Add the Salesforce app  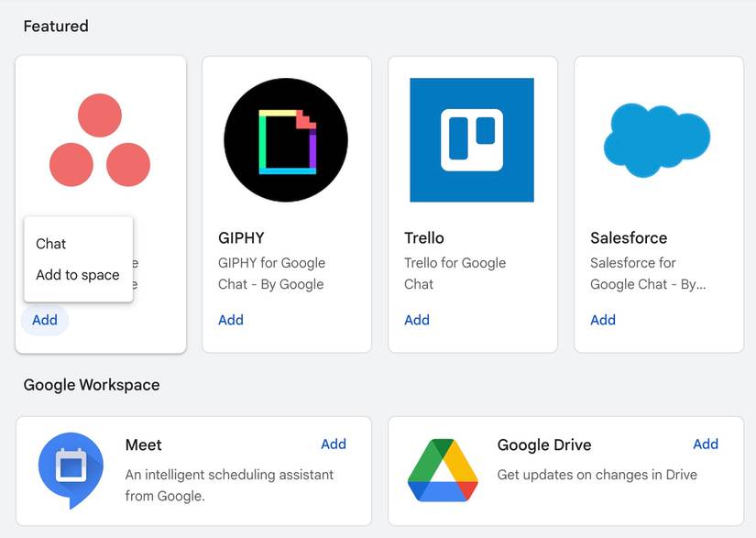pyautogui.click(x=603, y=320)
